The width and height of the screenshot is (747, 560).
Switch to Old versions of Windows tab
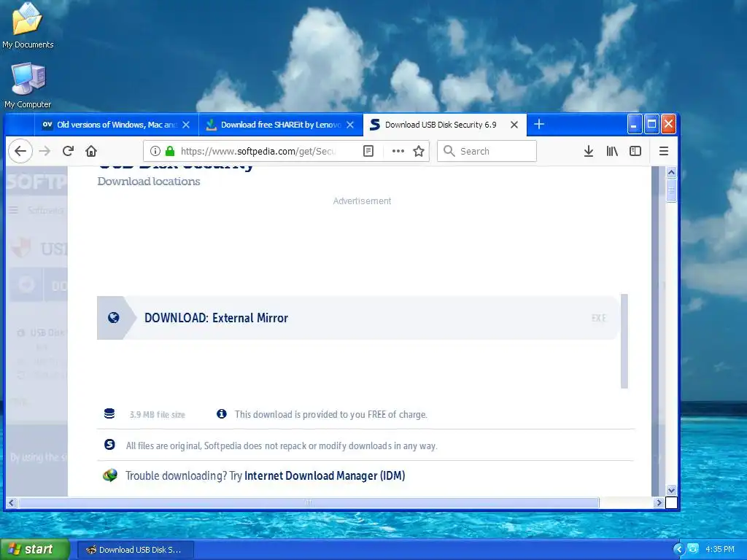(x=116, y=125)
